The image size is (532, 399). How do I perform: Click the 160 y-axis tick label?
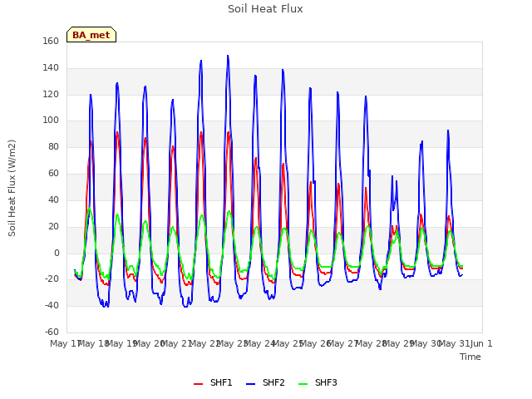coord(51,41)
